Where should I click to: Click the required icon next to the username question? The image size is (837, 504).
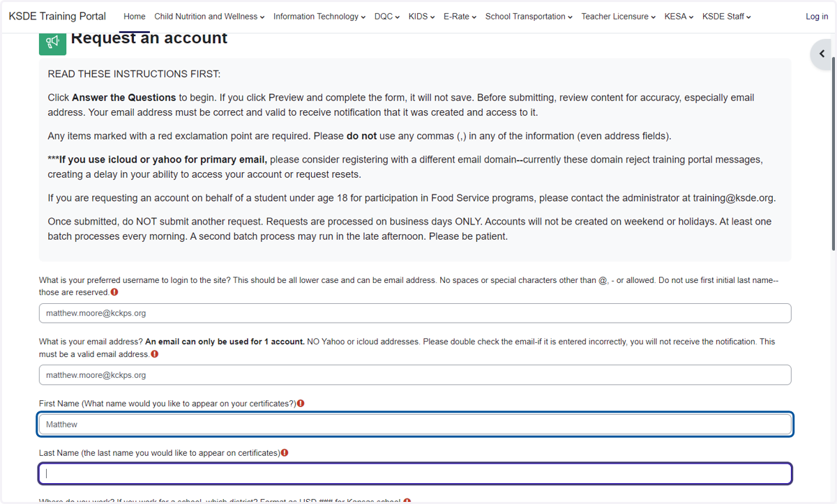pos(114,293)
